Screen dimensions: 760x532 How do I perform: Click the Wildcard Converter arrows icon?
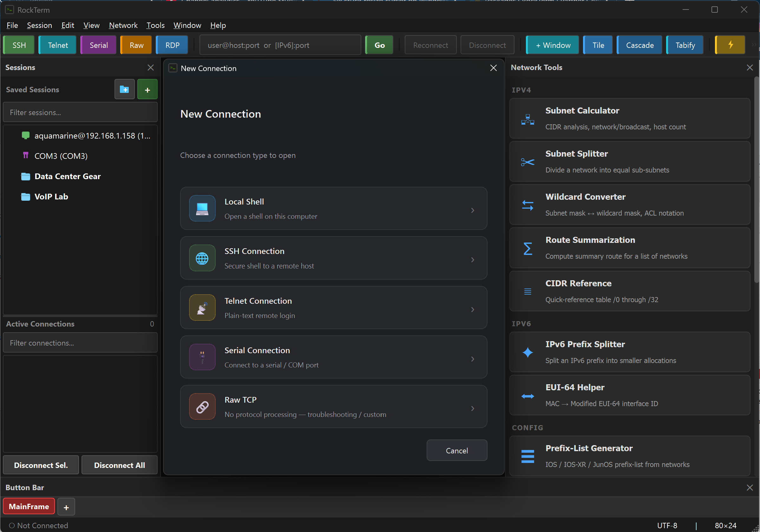(x=527, y=205)
